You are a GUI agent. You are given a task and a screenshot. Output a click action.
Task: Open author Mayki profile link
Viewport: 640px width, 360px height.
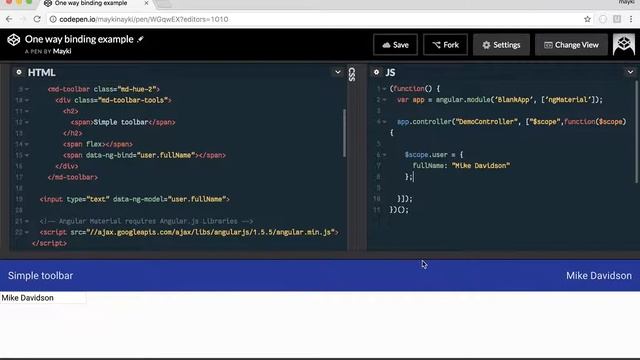click(x=62, y=51)
